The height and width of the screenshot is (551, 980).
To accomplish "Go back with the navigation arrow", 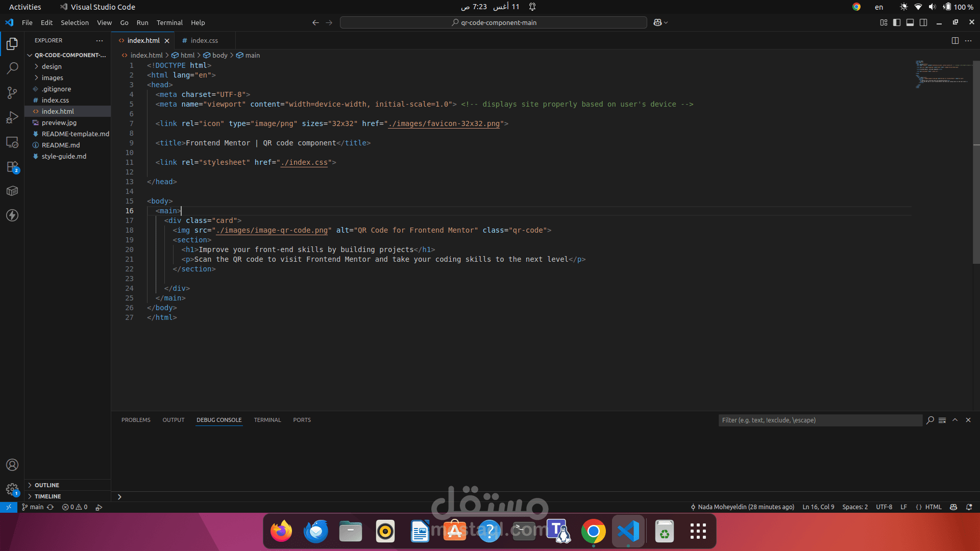I will 315,22.
